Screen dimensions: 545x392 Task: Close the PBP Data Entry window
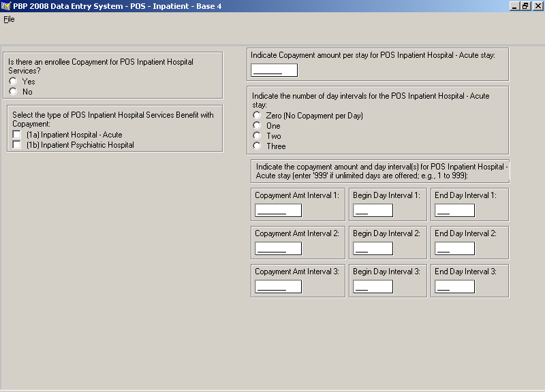537,6
